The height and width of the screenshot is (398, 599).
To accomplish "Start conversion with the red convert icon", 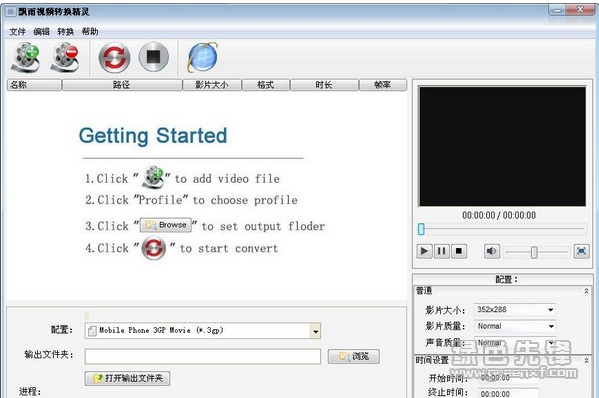I will tap(114, 58).
